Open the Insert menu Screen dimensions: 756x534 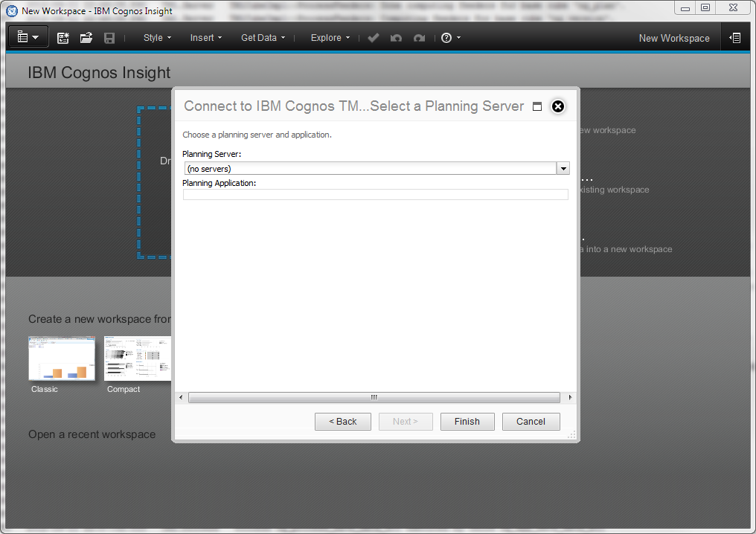pos(206,38)
